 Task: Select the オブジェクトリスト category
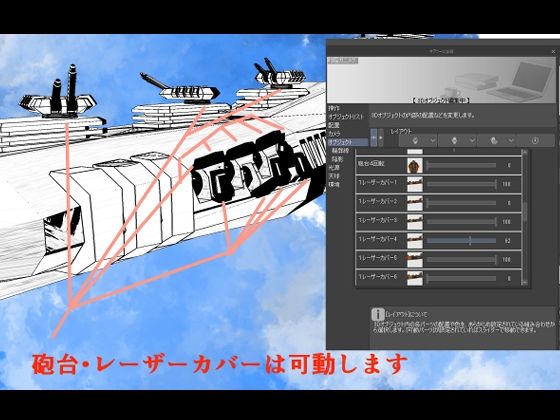tap(346, 116)
